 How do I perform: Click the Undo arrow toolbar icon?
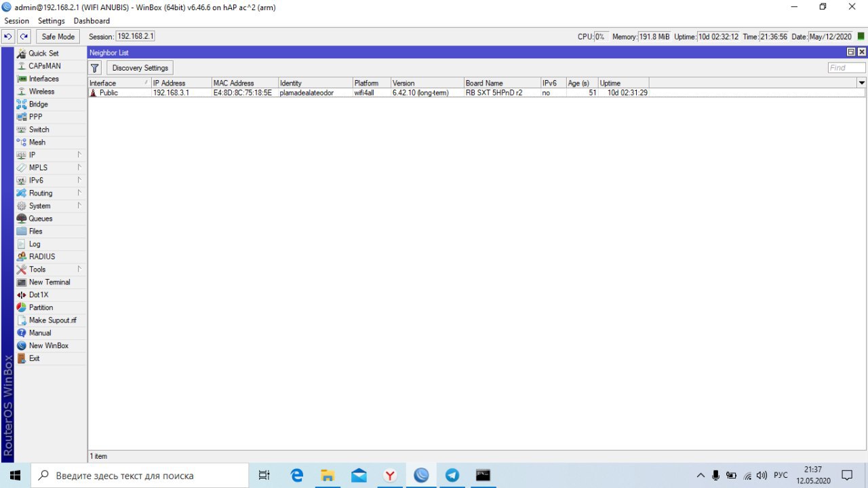pos(8,37)
